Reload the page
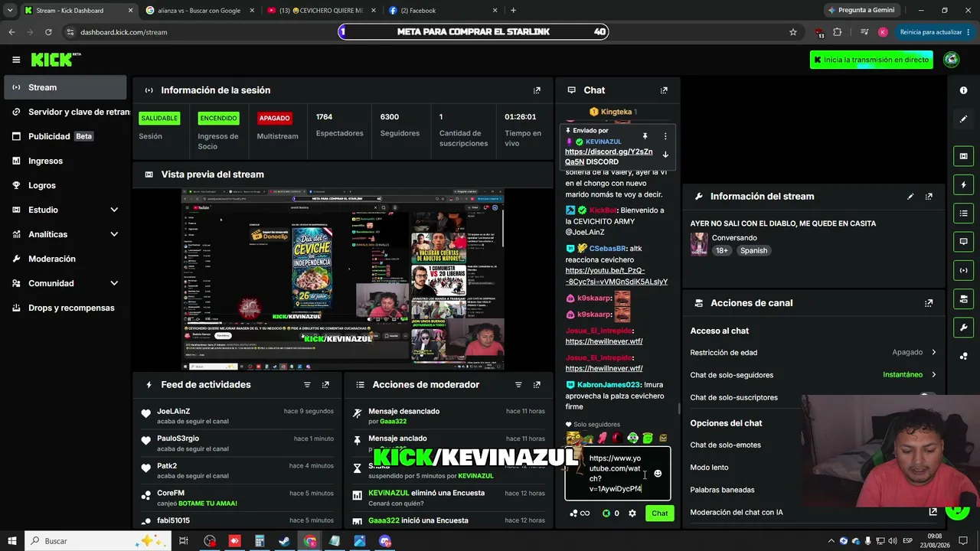 (x=48, y=32)
